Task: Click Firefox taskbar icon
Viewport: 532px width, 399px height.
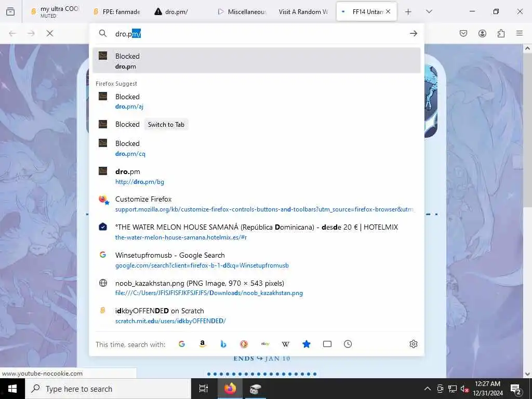Action: pyautogui.click(x=230, y=389)
